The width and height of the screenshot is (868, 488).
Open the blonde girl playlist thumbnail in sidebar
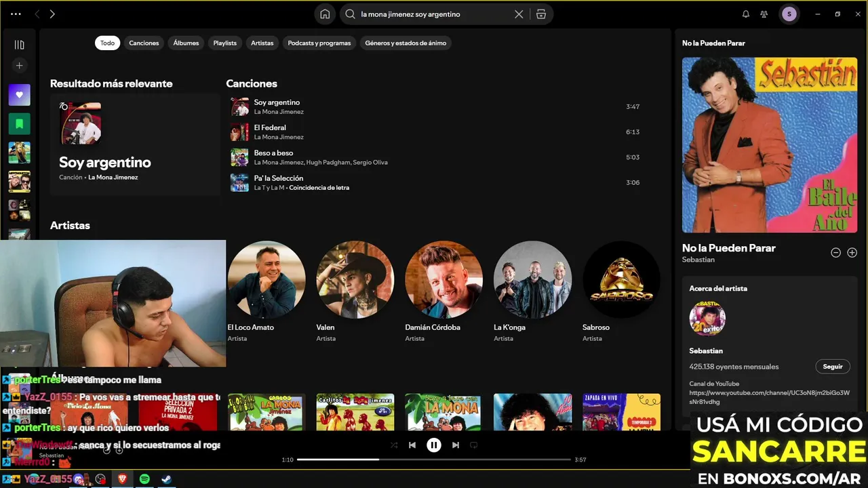[x=19, y=152]
